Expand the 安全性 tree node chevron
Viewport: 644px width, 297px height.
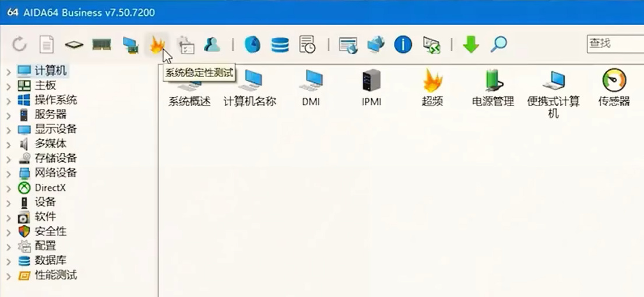(x=9, y=232)
